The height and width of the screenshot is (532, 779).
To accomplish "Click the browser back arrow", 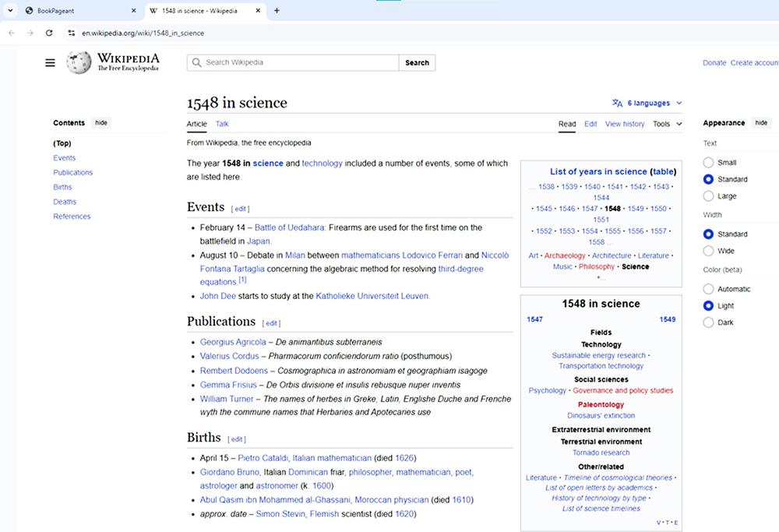I will [11, 33].
